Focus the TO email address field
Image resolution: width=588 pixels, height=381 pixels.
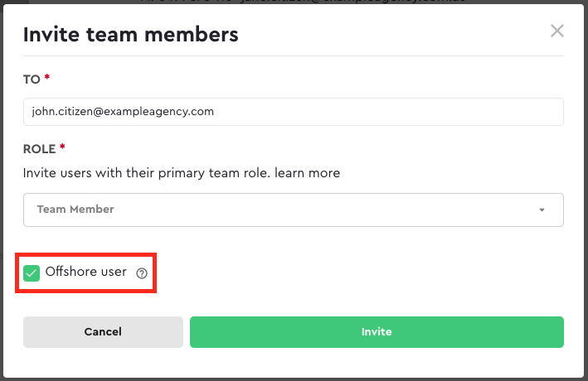click(294, 112)
